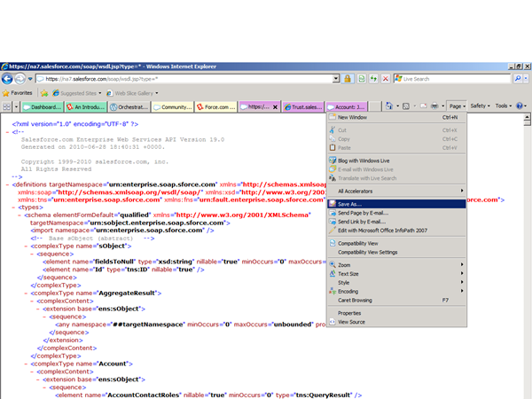
Task: Open the Web Slice Gallery link
Action: click(132, 93)
